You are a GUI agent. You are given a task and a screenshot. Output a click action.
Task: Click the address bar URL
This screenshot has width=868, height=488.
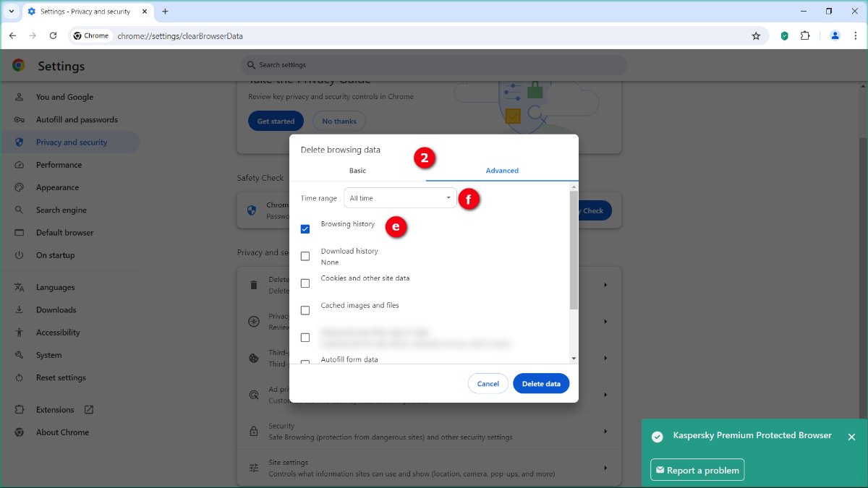(x=180, y=35)
